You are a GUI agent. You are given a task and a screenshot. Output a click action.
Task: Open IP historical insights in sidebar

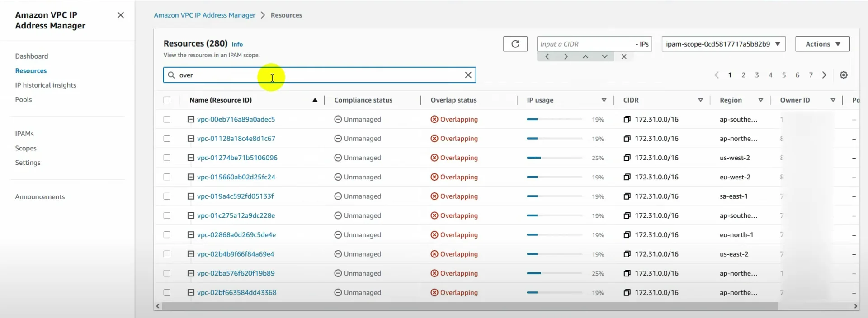click(46, 85)
